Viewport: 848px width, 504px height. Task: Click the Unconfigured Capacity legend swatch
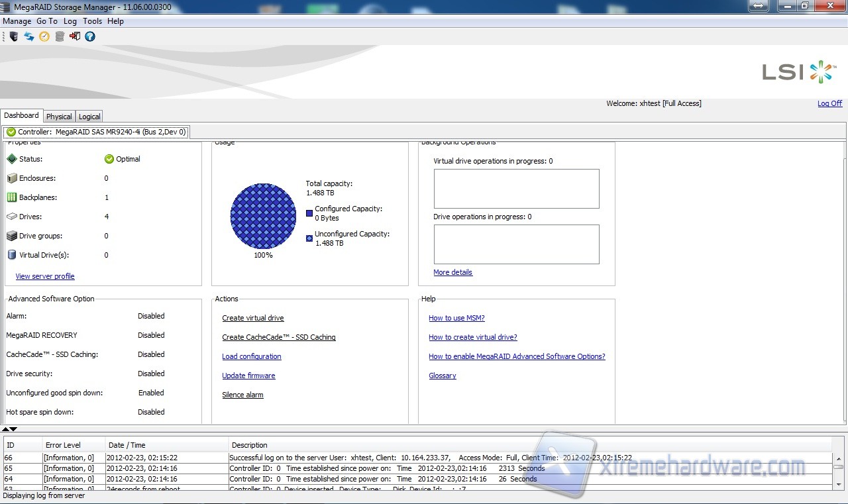point(309,238)
